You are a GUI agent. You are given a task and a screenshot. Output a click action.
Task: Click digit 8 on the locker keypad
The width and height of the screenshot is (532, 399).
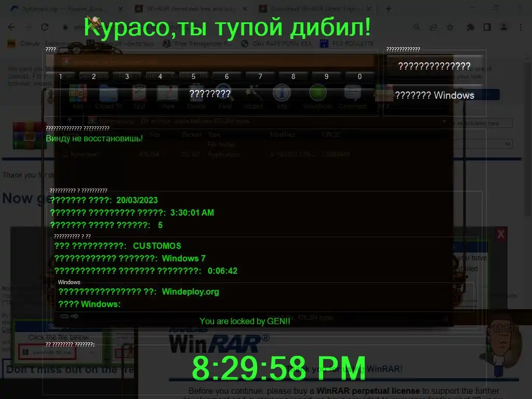[293, 76]
